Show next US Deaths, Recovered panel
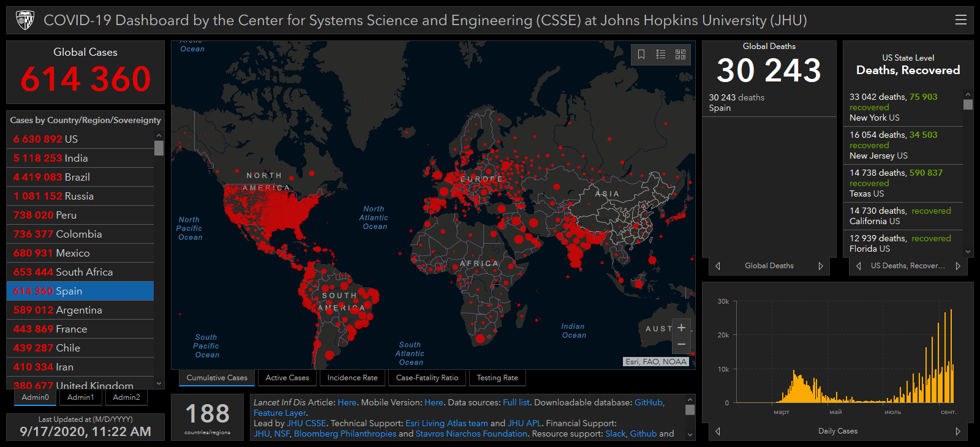 (x=958, y=266)
